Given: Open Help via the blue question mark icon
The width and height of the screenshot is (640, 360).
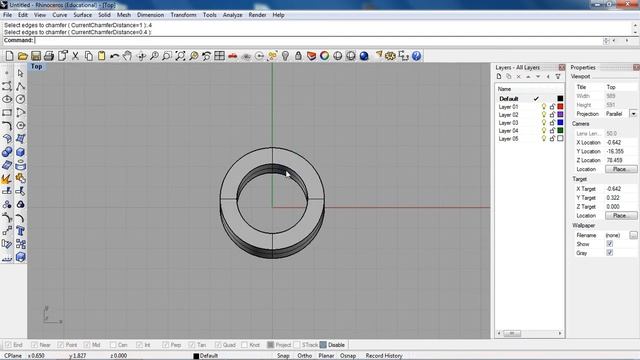Looking at the screenshot, I should tap(416, 56).
